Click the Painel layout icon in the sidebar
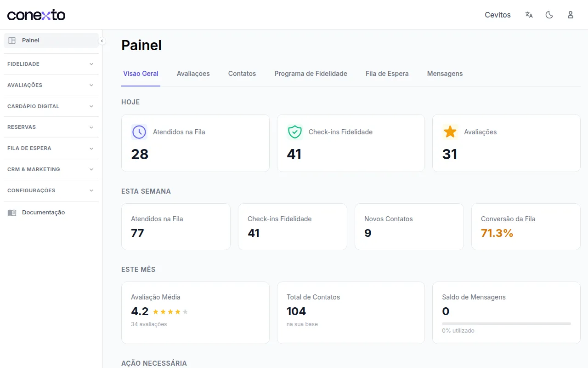This screenshot has height=368, width=588. click(12, 40)
